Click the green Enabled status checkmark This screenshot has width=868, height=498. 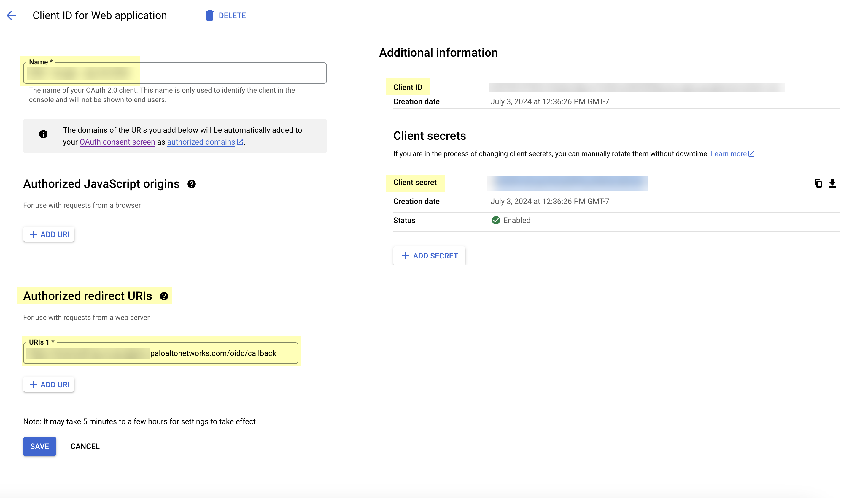point(496,220)
